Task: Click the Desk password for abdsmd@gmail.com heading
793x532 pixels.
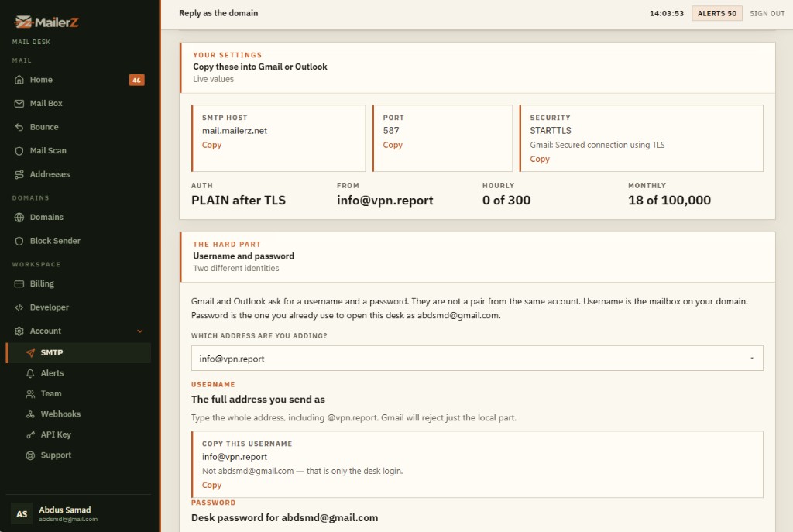Action: coord(285,518)
